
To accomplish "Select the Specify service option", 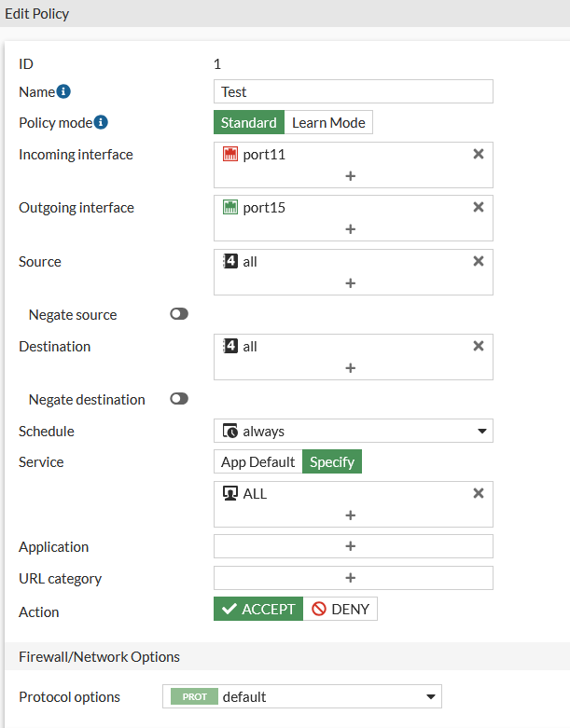I will click(332, 461).
